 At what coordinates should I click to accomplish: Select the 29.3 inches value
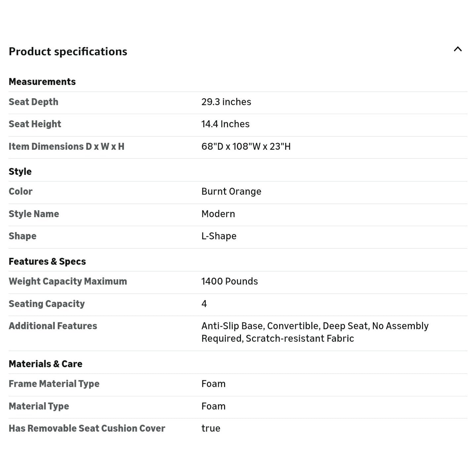pos(226,102)
